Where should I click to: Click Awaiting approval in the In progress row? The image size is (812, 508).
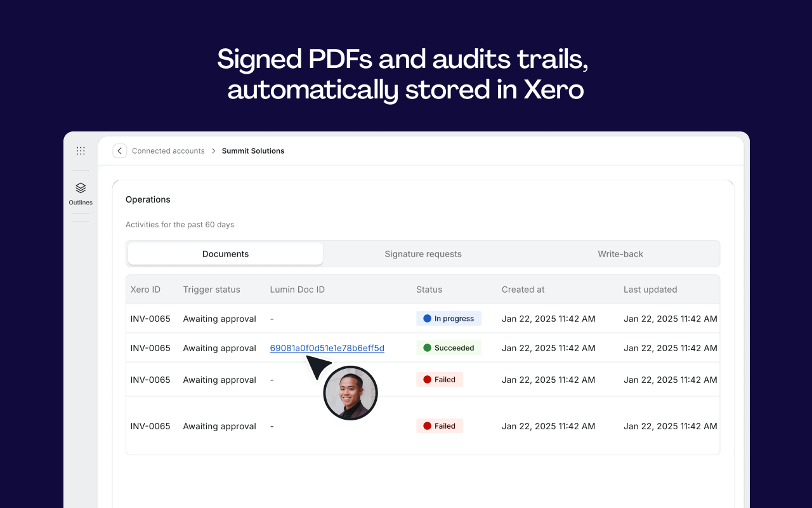tap(219, 319)
